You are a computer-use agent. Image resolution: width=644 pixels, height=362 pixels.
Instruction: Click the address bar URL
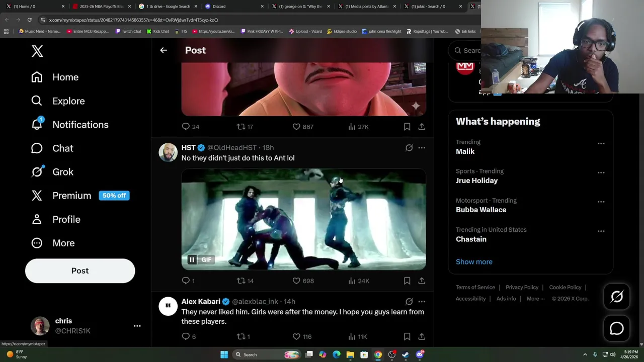[x=133, y=20]
